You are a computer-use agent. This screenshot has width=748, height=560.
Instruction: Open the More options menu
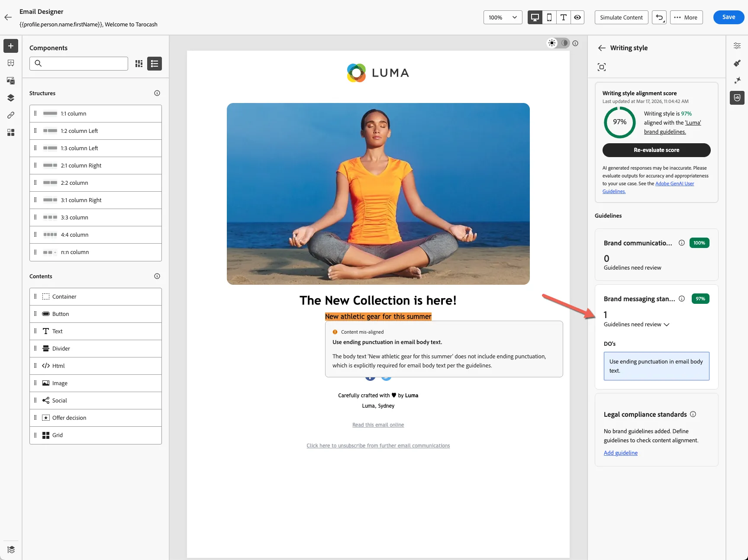(687, 17)
